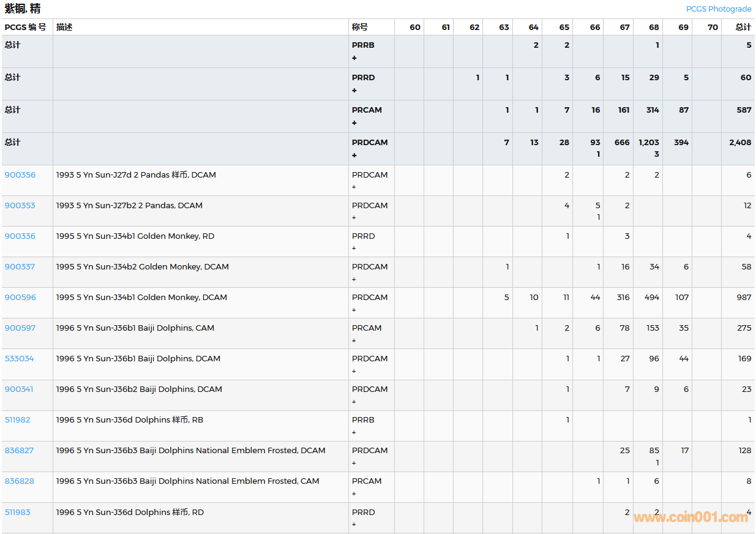Open PCGS number 900356 link
Viewport: 756px width, 534px height.
[x=20, y=175]
